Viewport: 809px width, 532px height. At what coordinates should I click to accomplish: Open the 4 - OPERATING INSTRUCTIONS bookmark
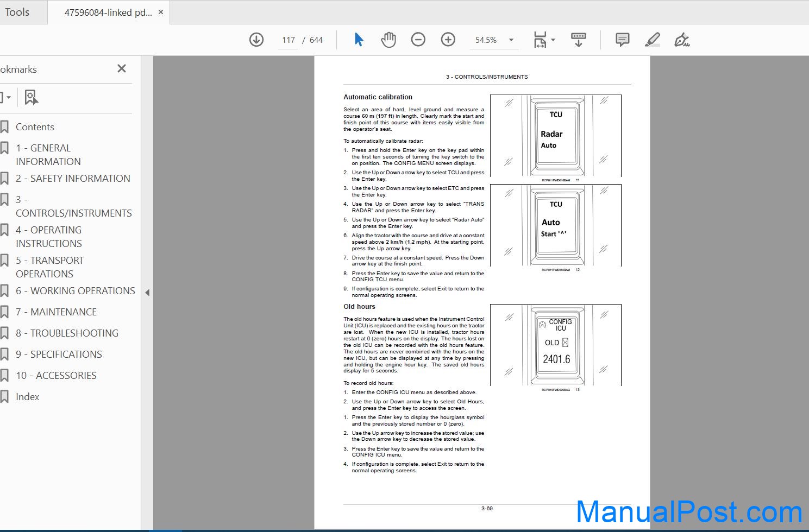(49, 237)
